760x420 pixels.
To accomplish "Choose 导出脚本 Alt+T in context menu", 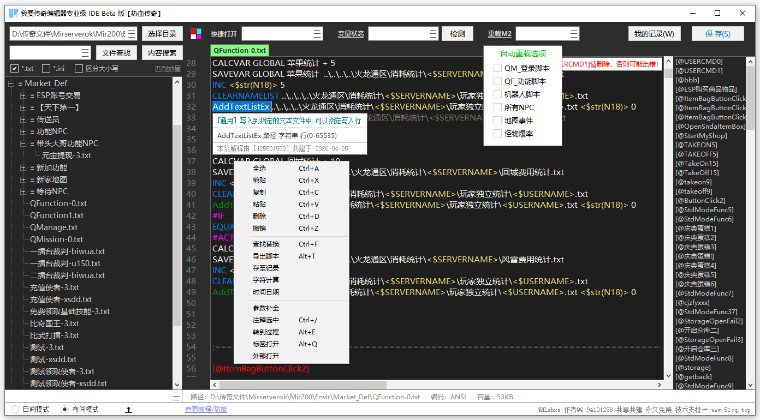I will tap(291, 256).
